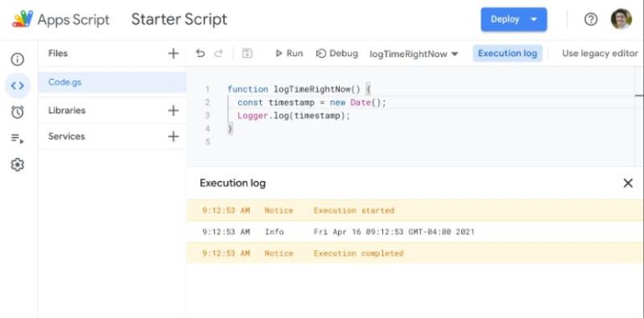This screenshot has width=644, height=318.
Task: Select the Execution started log row
Action: click(415, 211)
